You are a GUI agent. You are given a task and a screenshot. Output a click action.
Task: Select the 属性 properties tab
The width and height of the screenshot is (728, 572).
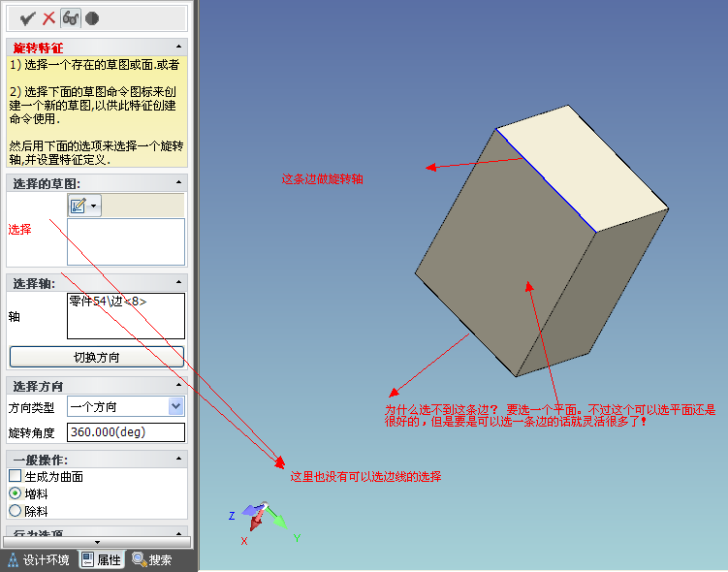(x=101, y=559)
